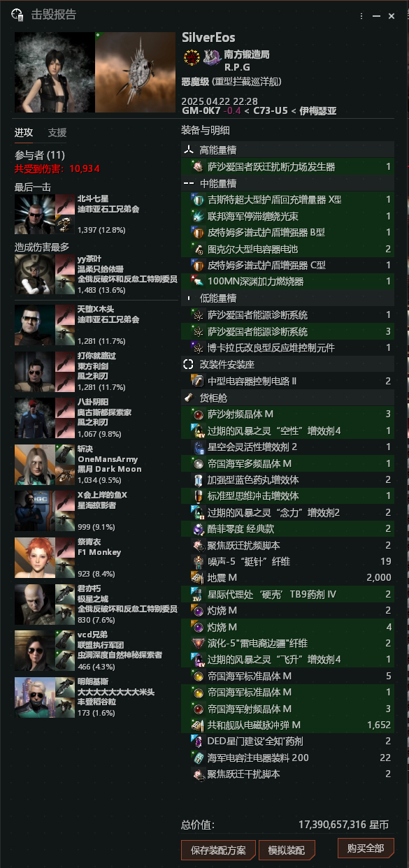Collapse the 中能量槽 section header
Screen dimensions: 409x868
click(287, 183)
